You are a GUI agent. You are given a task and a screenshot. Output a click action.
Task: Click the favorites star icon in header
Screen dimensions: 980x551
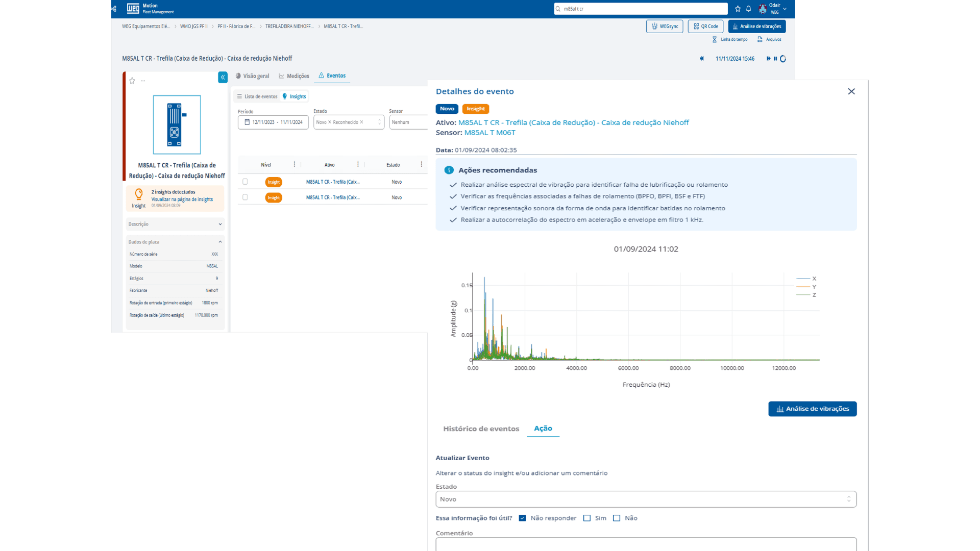click(x=738, y=9)
